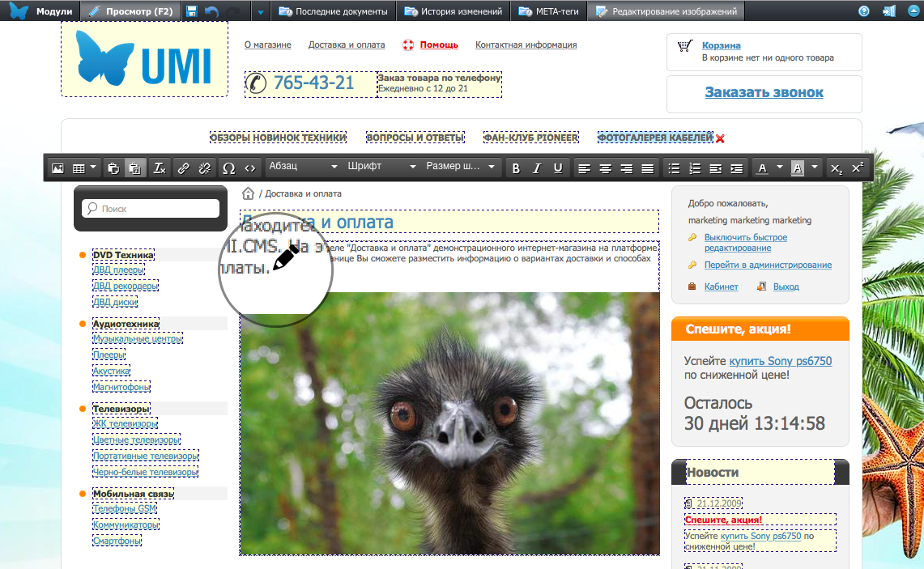Open background color picker arrow
This screenshot has height=569, width=924.
(815, 168)
